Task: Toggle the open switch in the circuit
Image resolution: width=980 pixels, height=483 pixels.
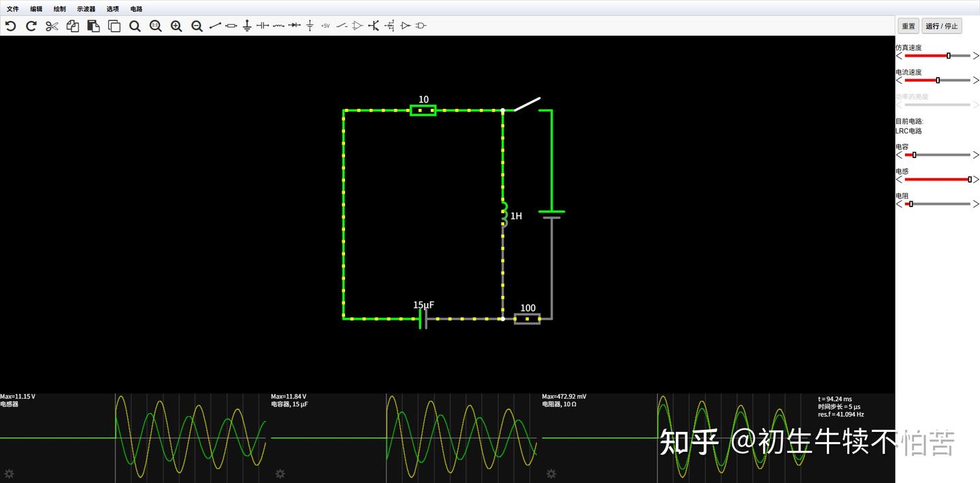Action: pos(527,104)
